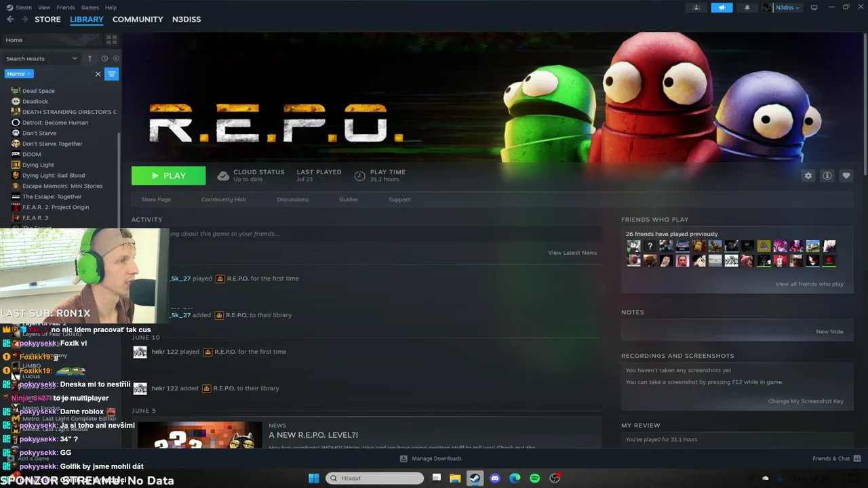Go to the STORE tab
The width and height of the screenshot is (868, 488).
coord(47,19)
